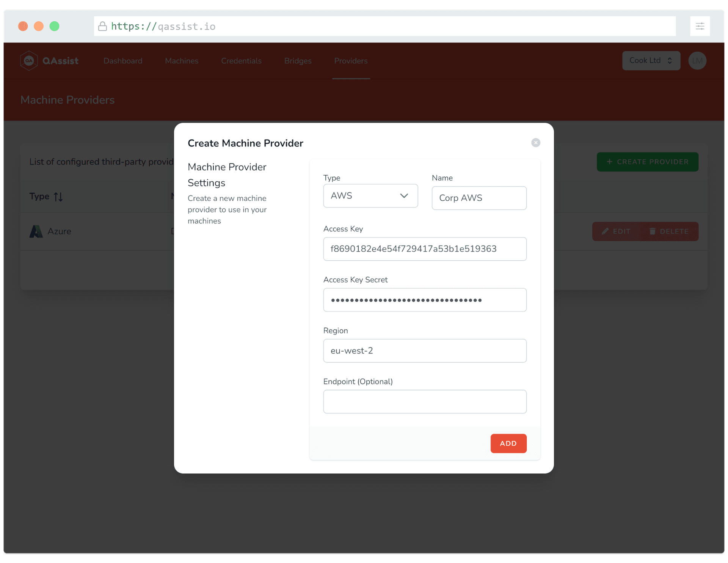Click the browser settings sliders icon
This screenshot has width=728, height=563.
tap(700, 26)
